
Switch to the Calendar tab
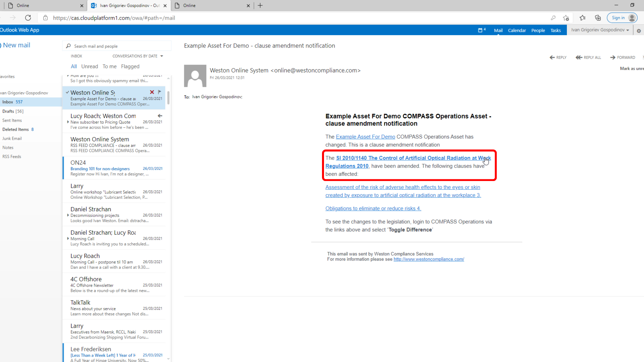pos(517,30)
